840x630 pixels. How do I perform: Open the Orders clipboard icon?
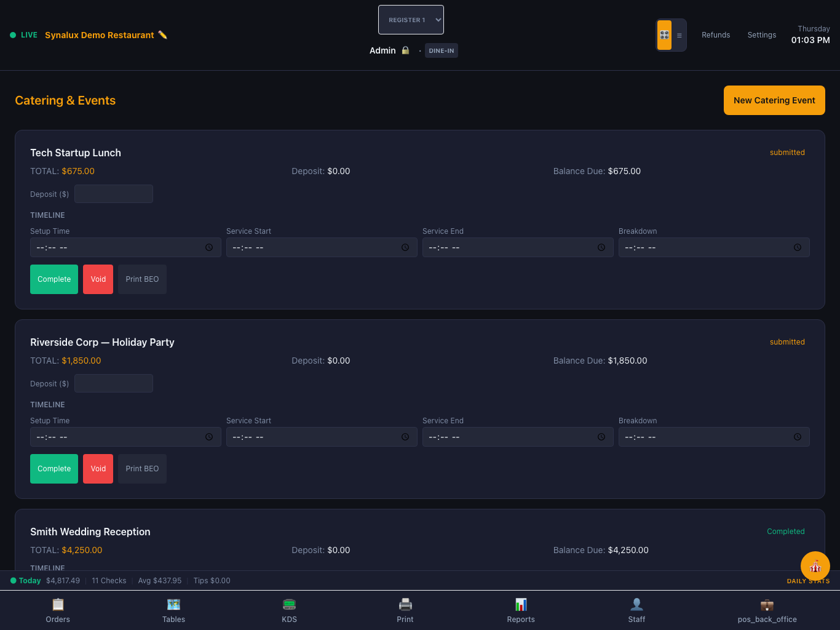(x=58, y=604)
